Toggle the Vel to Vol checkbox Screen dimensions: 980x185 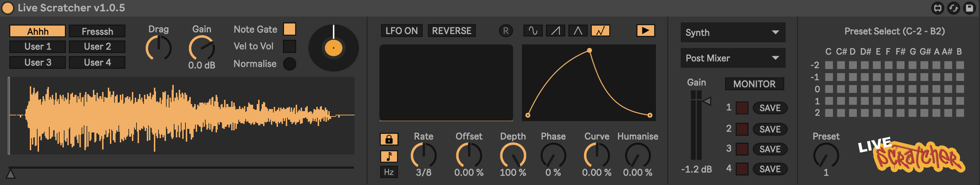(x=290, y=47)
